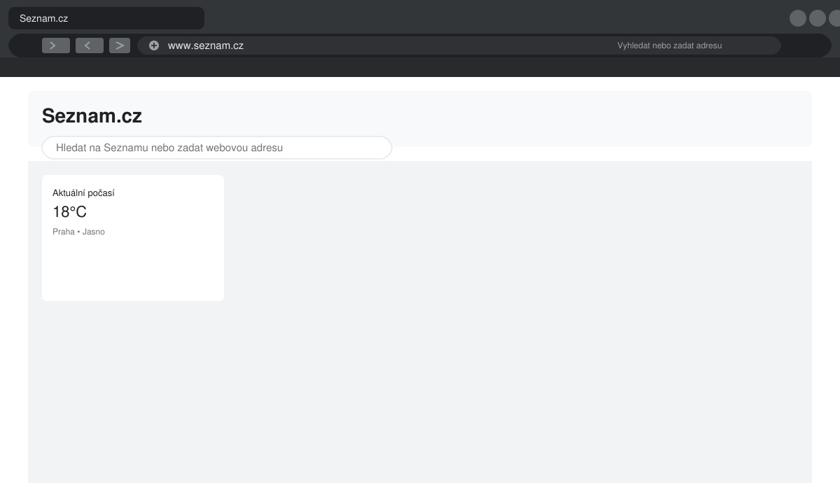Click the Praha • Jasno weather text
The height and width of the screenshot is (504, 840).
click(x=78, y=232)
